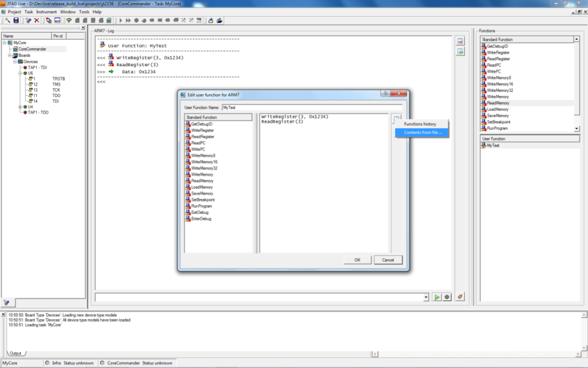The width and height of the screenshot is (588, 368).
Task: Click the red TAP1 - TDO status icon
Action: [25, 112]
